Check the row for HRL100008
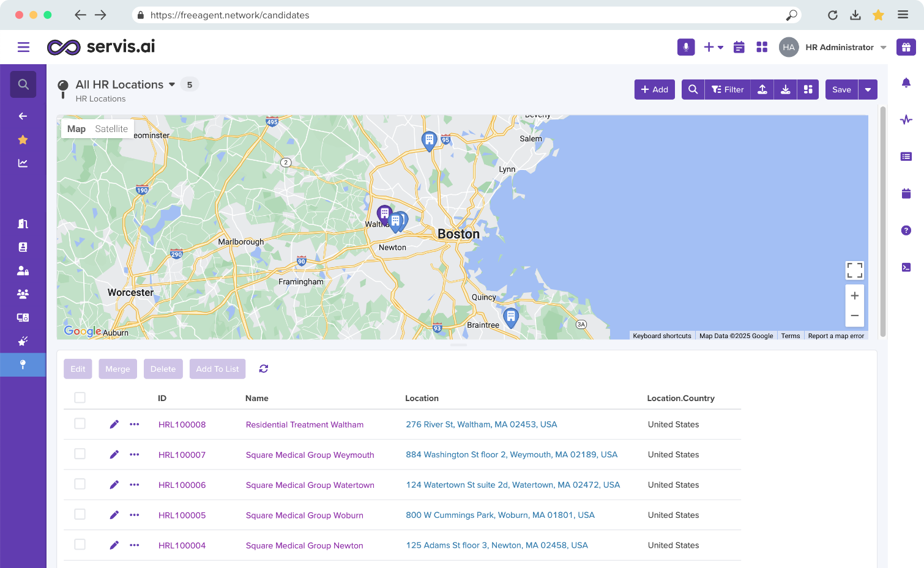 click(80, 424)
